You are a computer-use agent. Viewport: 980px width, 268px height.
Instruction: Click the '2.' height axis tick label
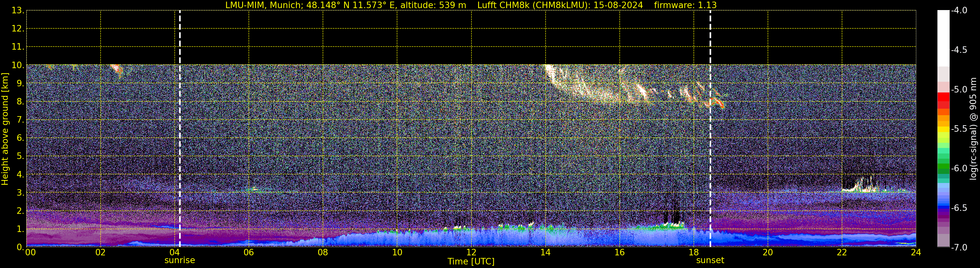(20, 211)
